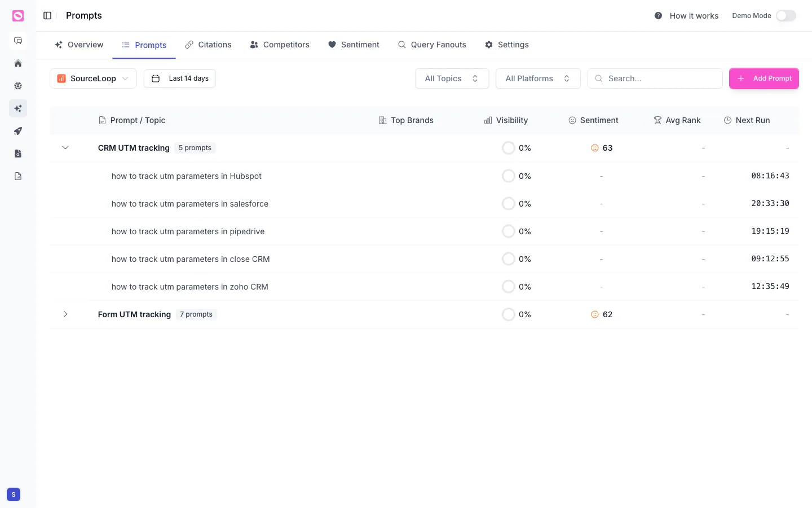
Task: Click the calendar icon in the date range button
Action: coord(156,78)
